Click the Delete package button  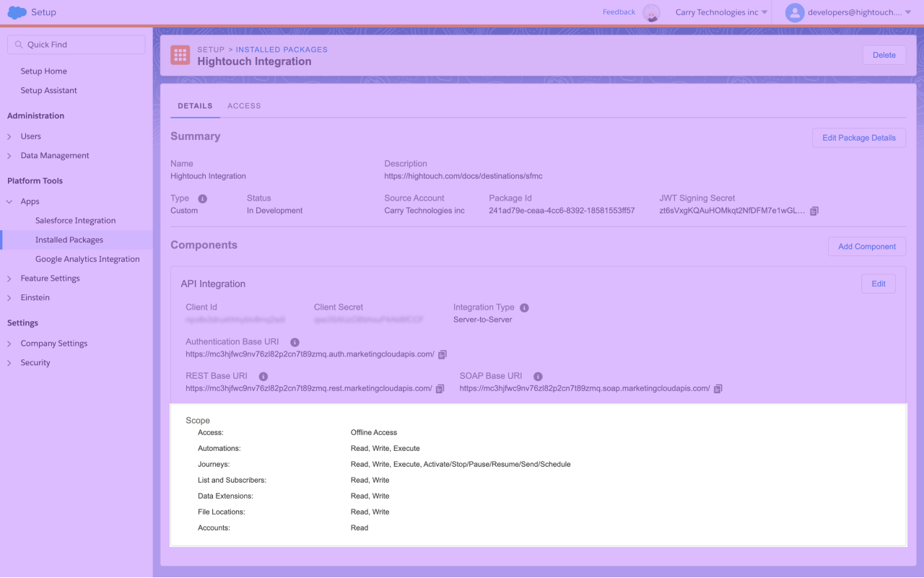click(884, 55)
